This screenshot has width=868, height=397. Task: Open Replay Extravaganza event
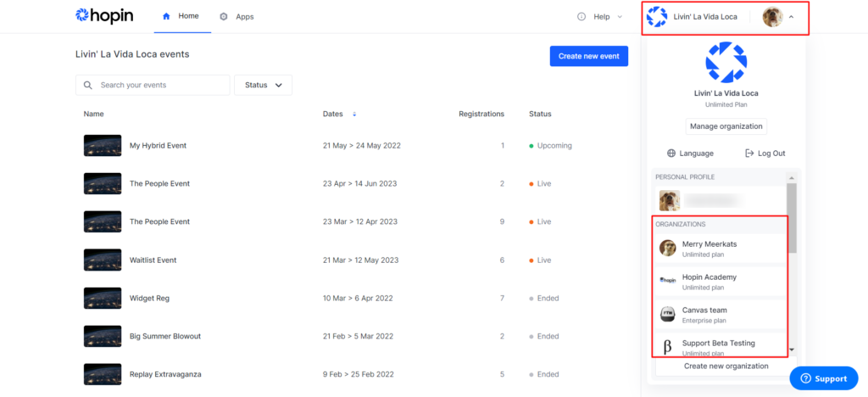[165, 374]
